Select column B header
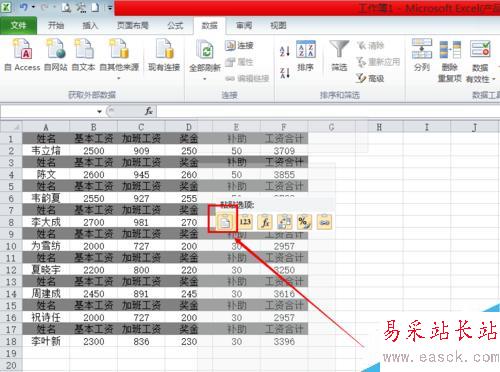The image size is (500, 372). (x=94, y=127)
